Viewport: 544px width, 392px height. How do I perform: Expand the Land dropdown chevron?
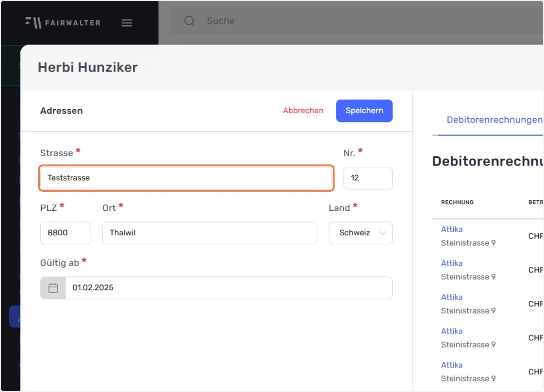(382, 233)
